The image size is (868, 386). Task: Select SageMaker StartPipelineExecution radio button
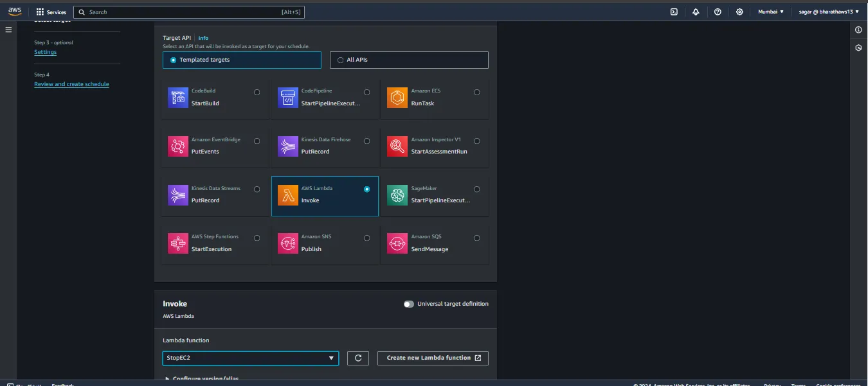coord(476,189)
